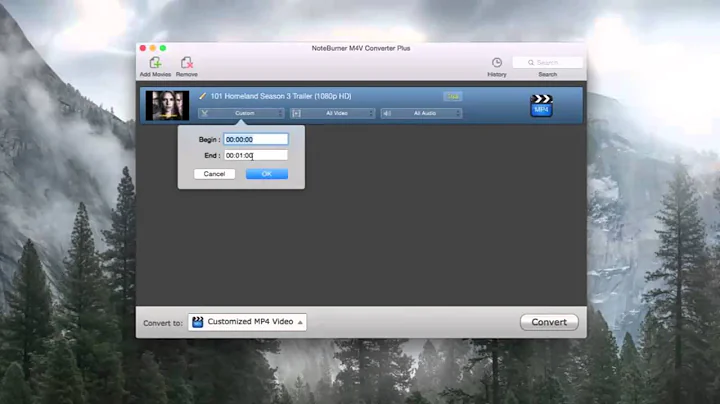Open the Custom clip duration dropdown

tap(241, 113)
